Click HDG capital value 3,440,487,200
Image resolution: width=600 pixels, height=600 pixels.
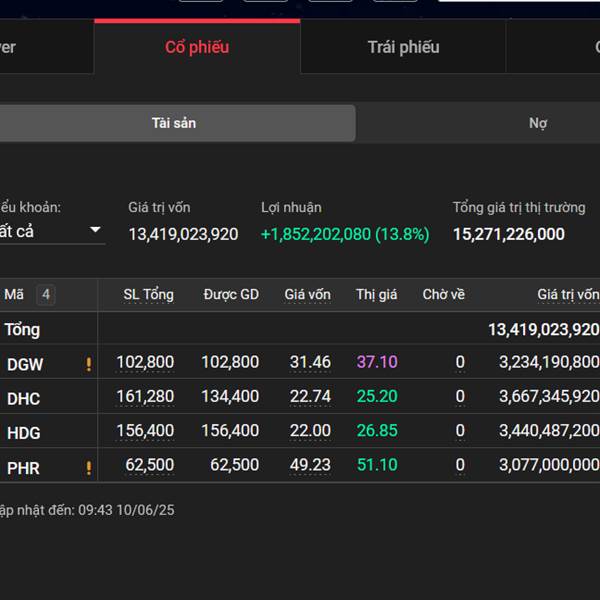pyautogui.click(x=549, y=430)
